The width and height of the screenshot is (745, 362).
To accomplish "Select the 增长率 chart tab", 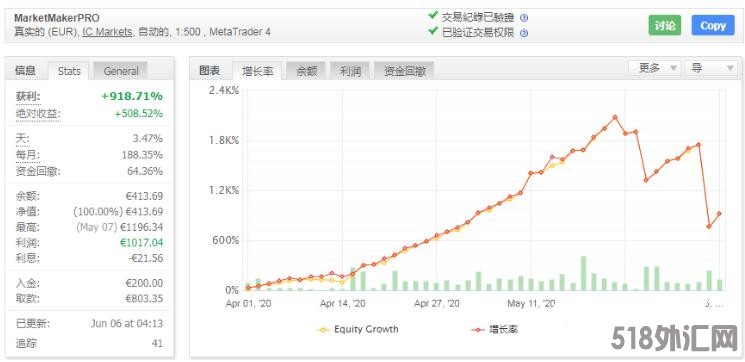I will [x=257, y=71].
